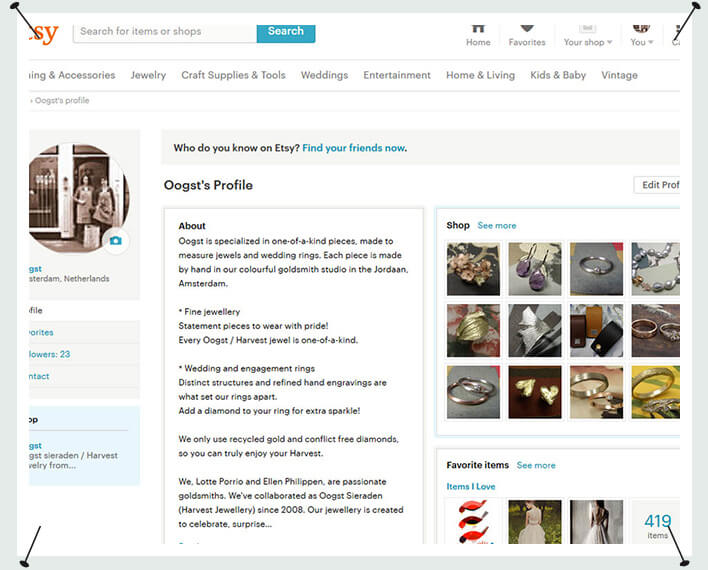Open the Jewelry category menu
Image resolution: width=708 pixels, height=570 pixels.
[x=148, y=75]
